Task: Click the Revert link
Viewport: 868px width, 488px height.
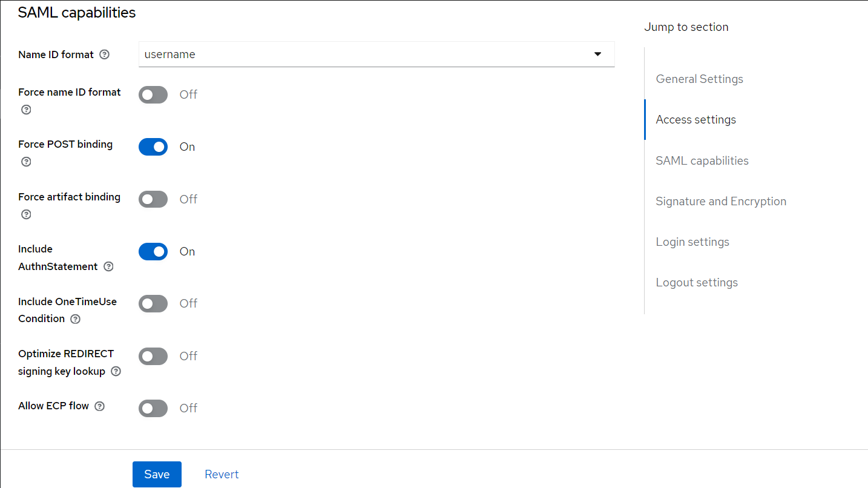Action: tap(222, 475)
